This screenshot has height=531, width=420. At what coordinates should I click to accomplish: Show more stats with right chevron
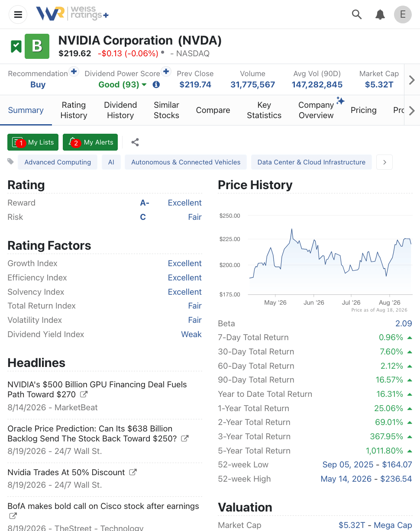tap(412, 80)
